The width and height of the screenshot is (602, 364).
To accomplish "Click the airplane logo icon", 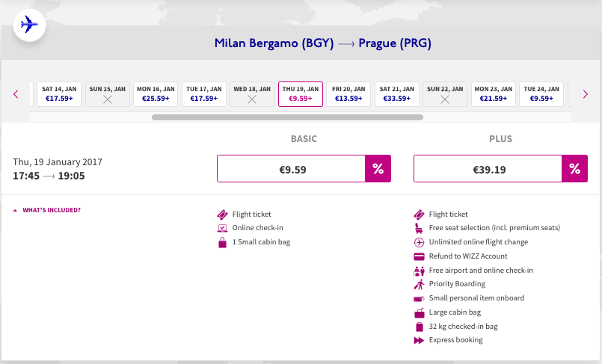I will (30, 25).
